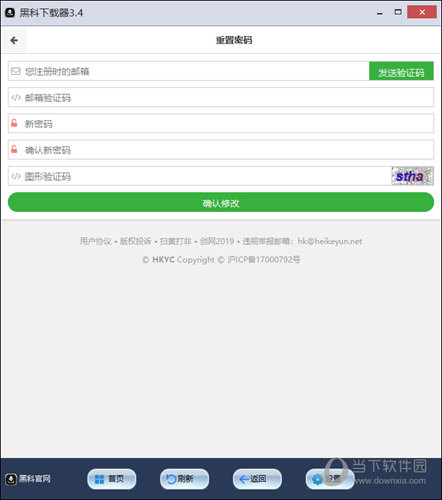Click the back arrow beside 重置密码
Viewport: 442px width, 500px height.
click(x=14, y=40)
